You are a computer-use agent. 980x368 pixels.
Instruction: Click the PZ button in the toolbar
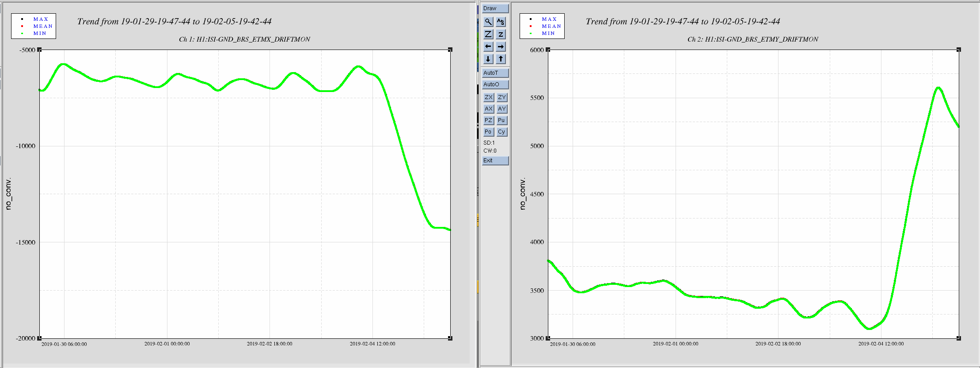pyautogui.click(x=489, y=120)
